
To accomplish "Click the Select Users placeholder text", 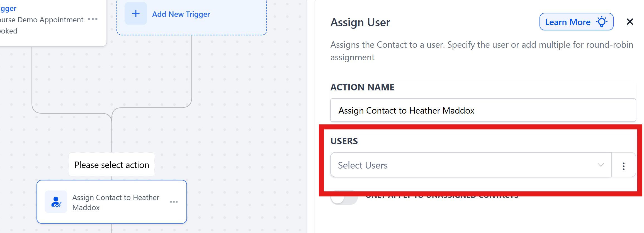I will (363, 165).
